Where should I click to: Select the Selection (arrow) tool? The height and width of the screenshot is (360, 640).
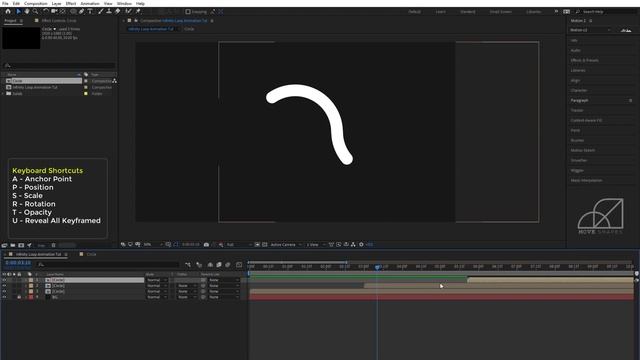tap(18, 11)
